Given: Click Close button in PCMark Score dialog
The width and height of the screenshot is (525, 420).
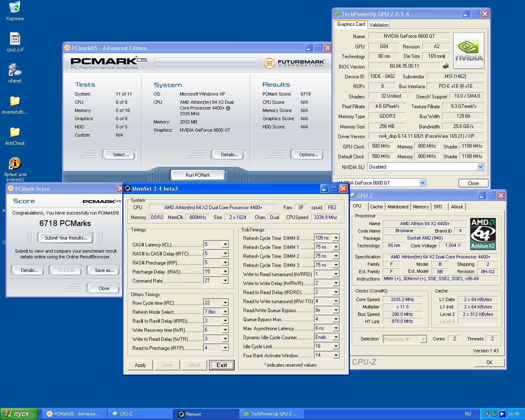Looking at the screenshot, I should 104,288.
